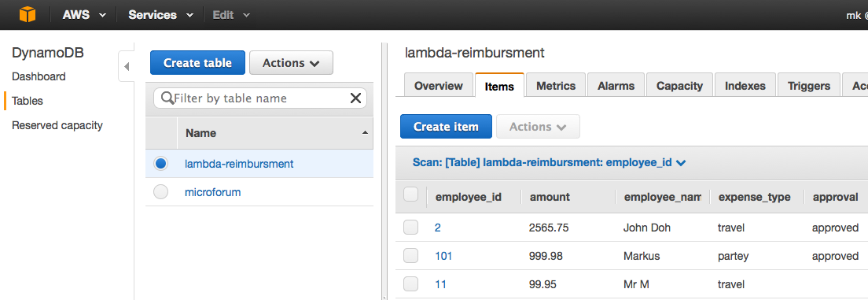Click the amount column header

pyautogui.click(x=550, y=197)
